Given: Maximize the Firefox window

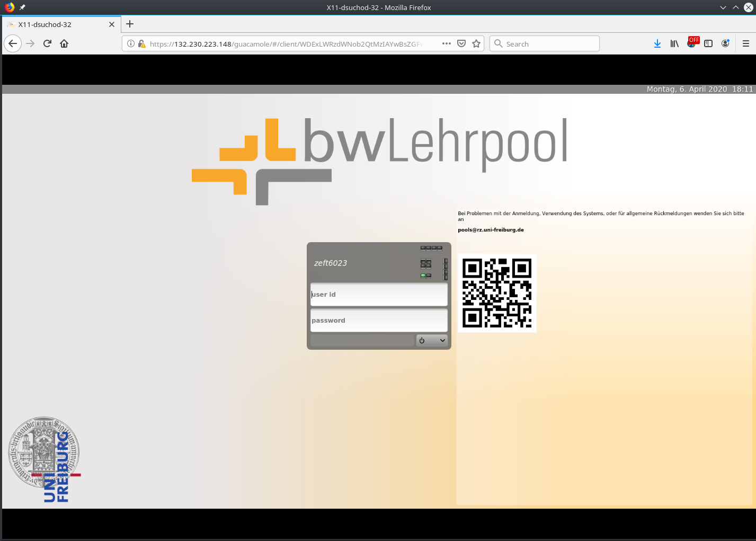Looking at the screenshot, I should tap(736, 7).
